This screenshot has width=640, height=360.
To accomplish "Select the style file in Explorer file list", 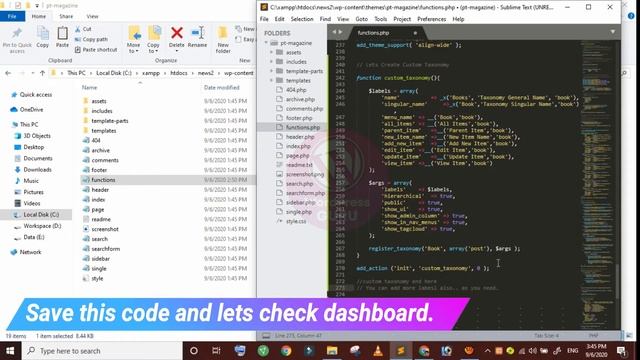I will pyautogui.click(x=97, y=278).
